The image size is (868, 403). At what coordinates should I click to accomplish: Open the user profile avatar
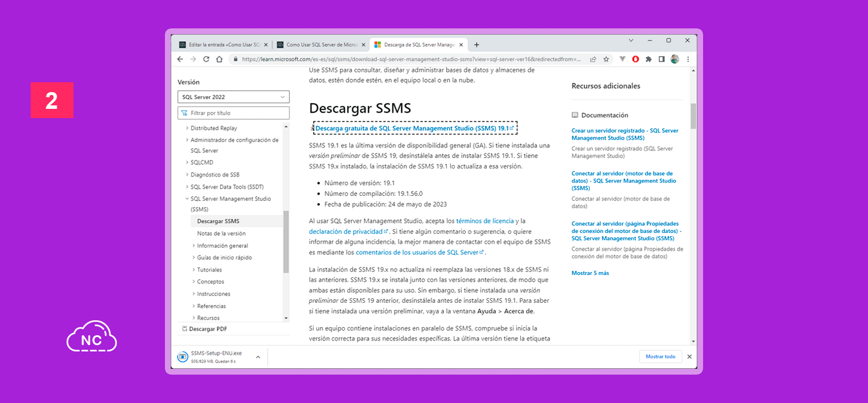point(675,59)
